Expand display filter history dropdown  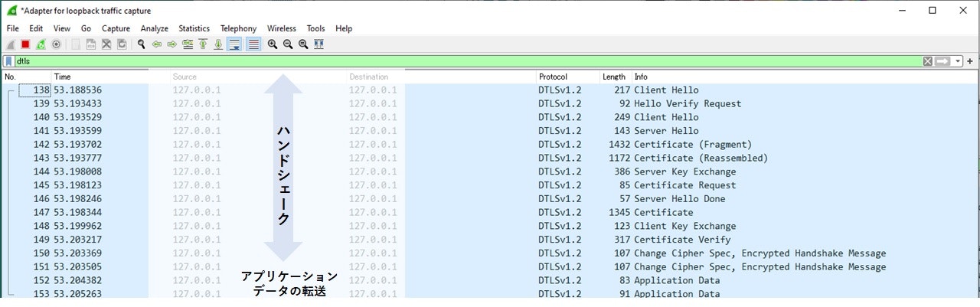click(958, 61)
